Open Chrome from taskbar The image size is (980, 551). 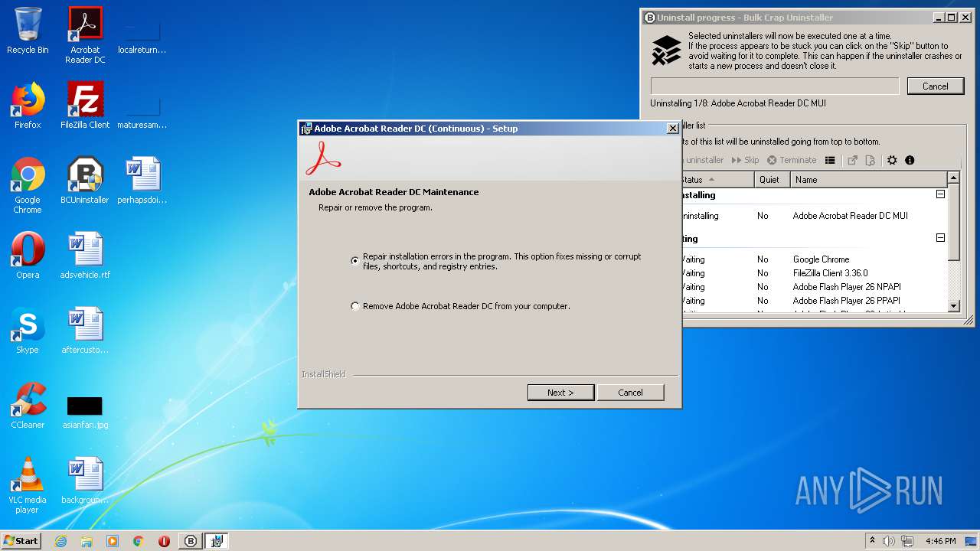(139, 541)
